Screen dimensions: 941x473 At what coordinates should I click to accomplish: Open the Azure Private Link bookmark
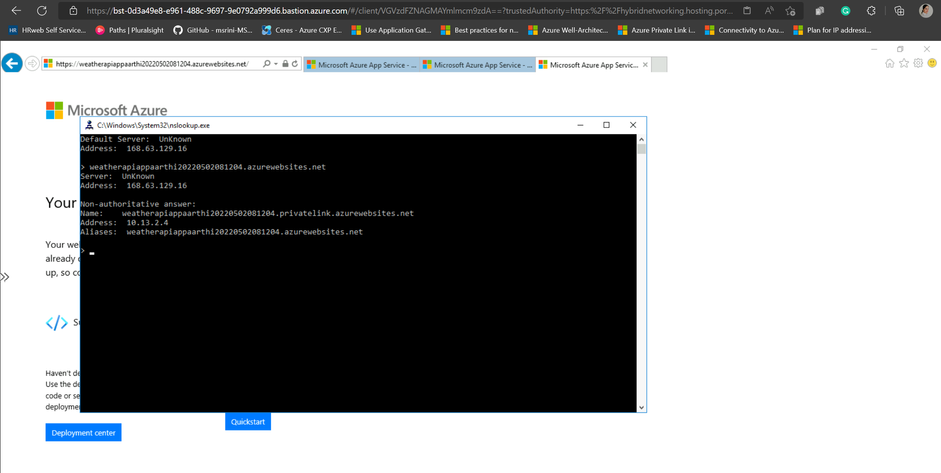point(657,30)
